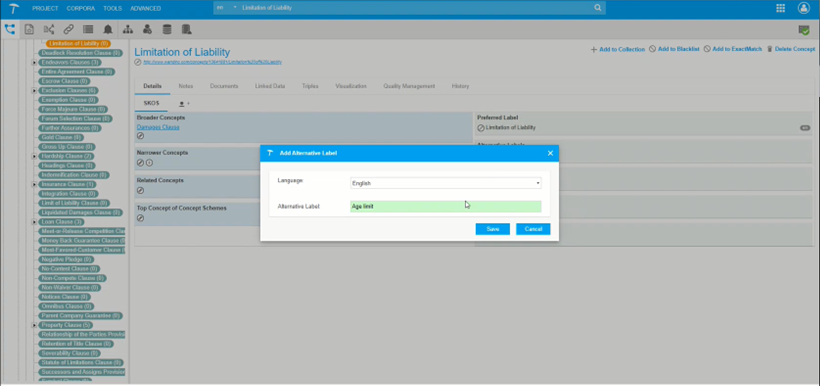Click the Alternative Label input field
Viewport: 820px width, 386px height.
pyautogui.click(x=446, y=207)
